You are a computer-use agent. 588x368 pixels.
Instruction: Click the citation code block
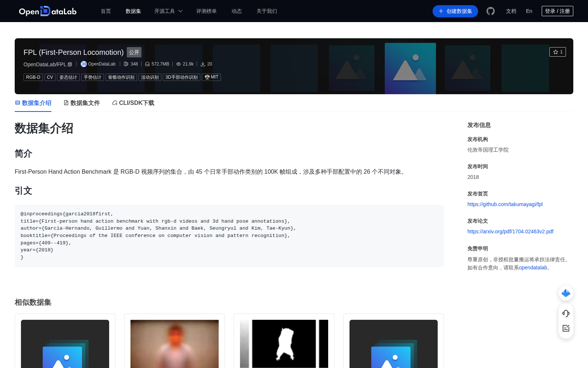click(229, 236)
